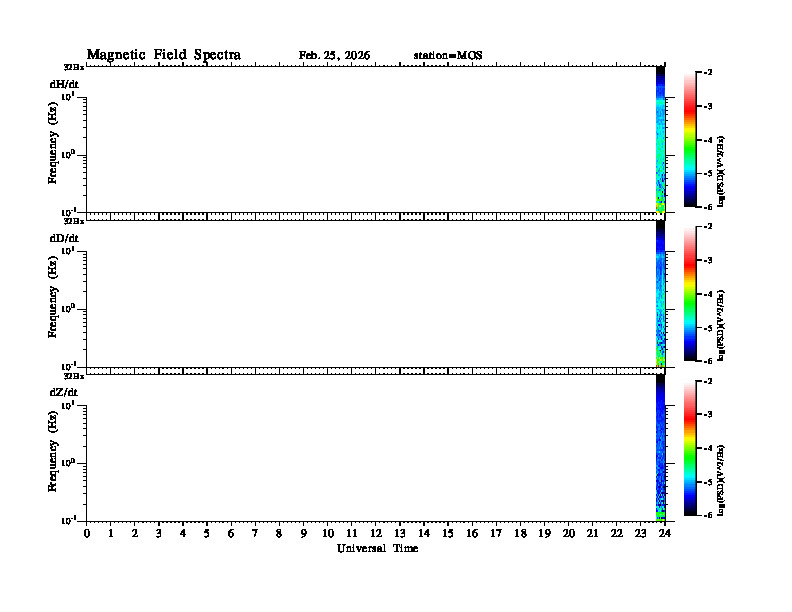Screen dimensions: 792x612
Task: Click the log(PSD) unit label of the dZ/dt color bar
Action: pyautogui.click(x=721, y=480)
